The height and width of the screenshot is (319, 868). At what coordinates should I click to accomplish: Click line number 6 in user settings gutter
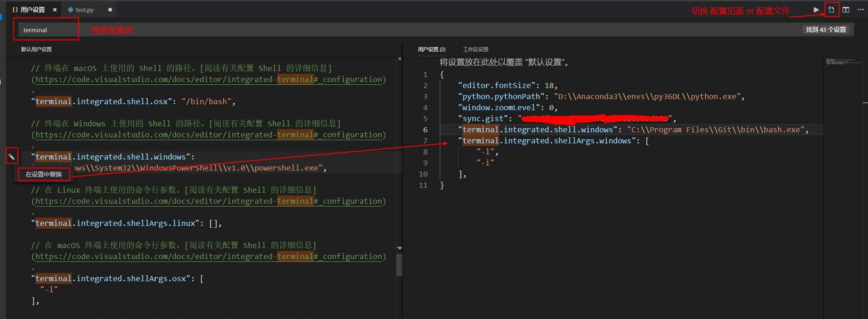[425, 130]
